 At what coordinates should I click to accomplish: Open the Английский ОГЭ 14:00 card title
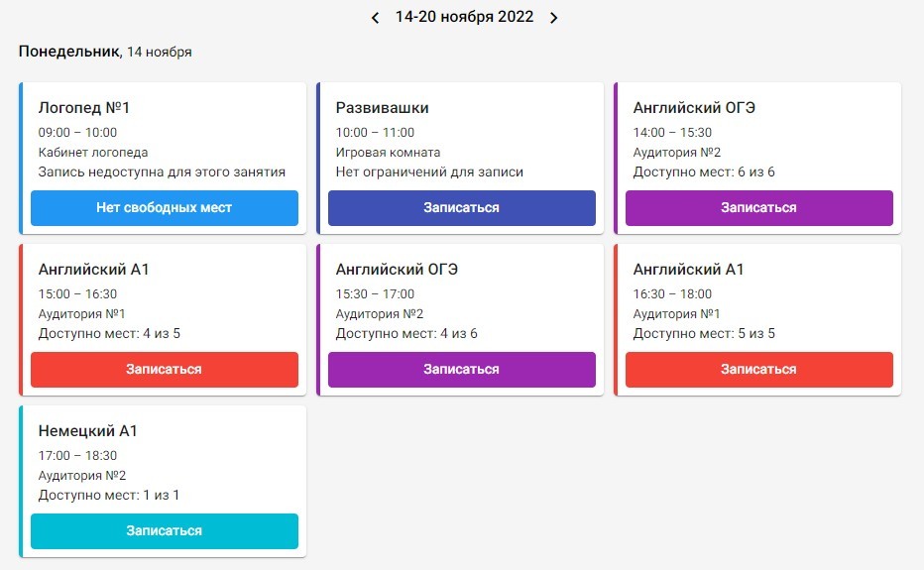pyautogui.click(x=694, y=108)
